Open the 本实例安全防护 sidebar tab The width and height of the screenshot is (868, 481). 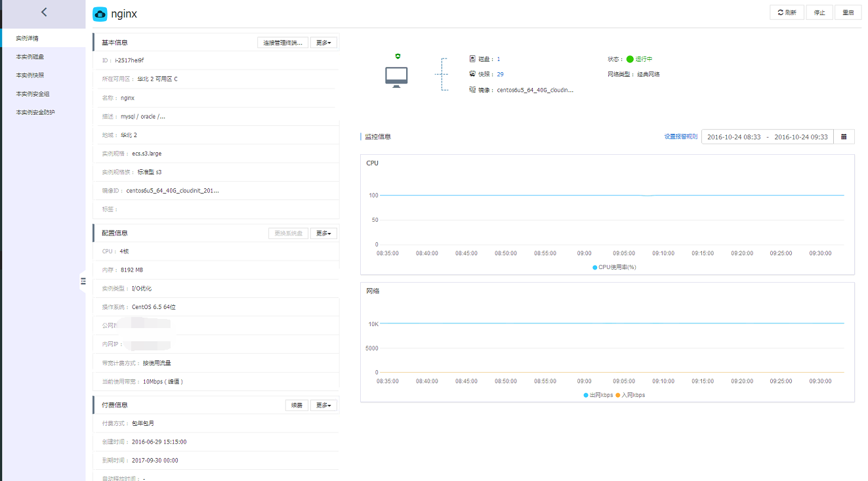(43, 112)
